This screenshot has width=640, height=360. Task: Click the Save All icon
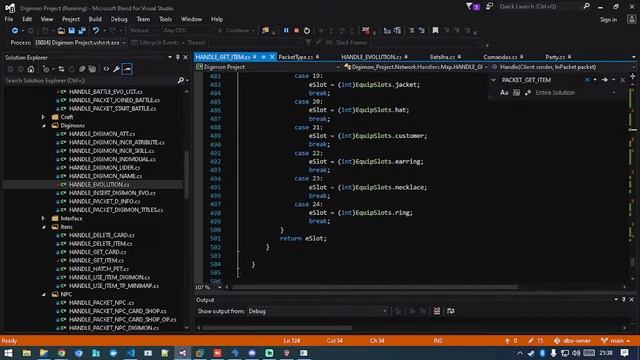coord(82,31)
